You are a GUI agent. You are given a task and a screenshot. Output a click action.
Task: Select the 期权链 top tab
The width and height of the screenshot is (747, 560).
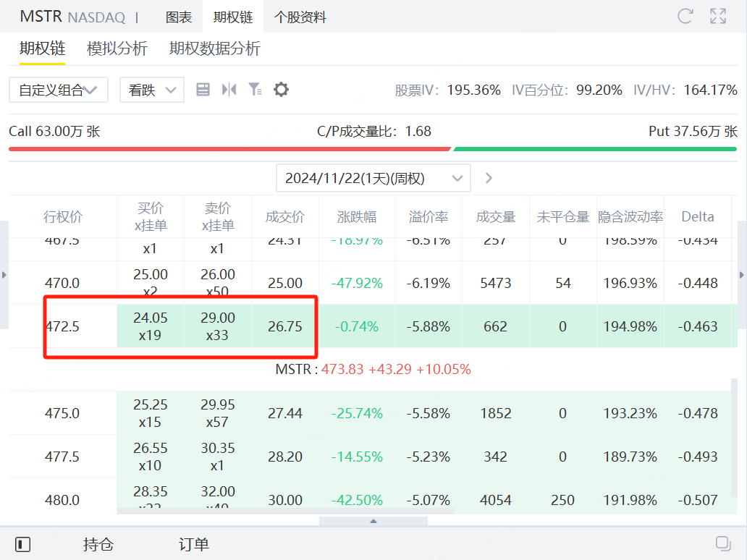pyautogui.click(x=233, y=17)
